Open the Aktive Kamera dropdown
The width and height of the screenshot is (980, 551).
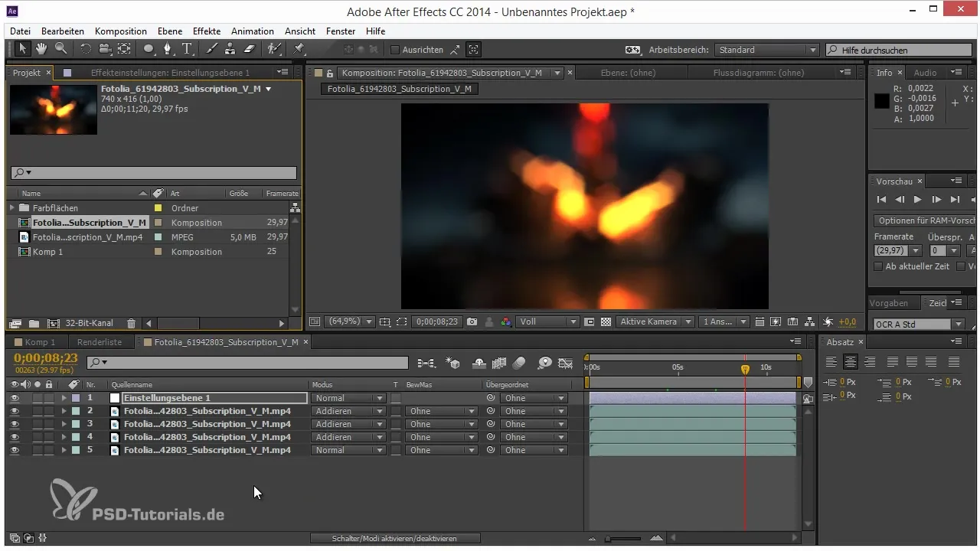[x=656, y=322]
